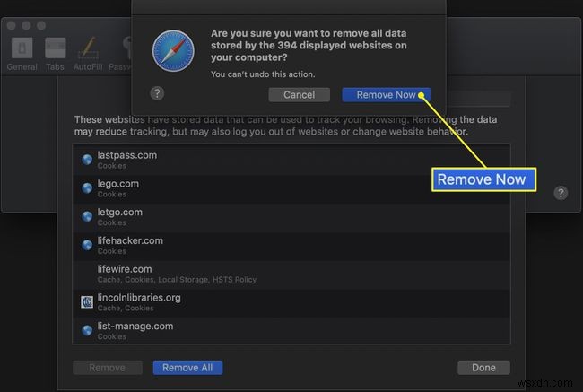Screen dimensions: 583x392
Task: Click the dimmed Remove button
Action: tap(107, 368)
